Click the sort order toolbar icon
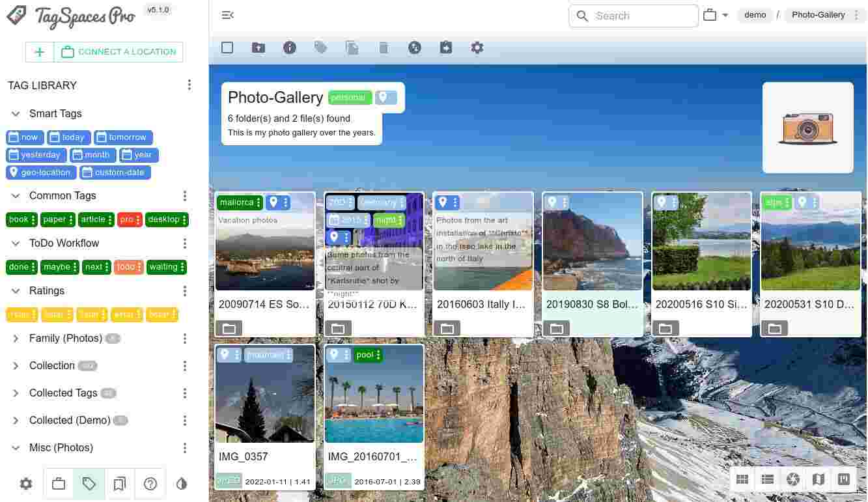This screenshot has width=868, height=502. click(415, 48)
